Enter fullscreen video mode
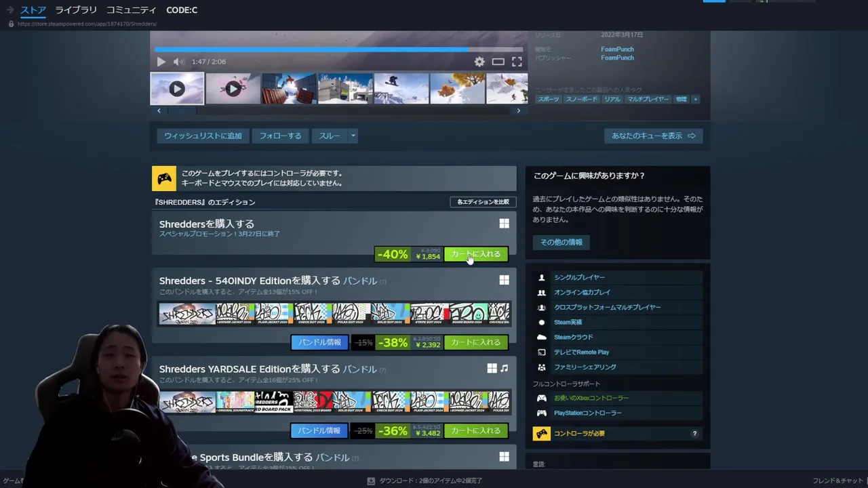Viewport: 868px width, 488px height. [517, 62]
